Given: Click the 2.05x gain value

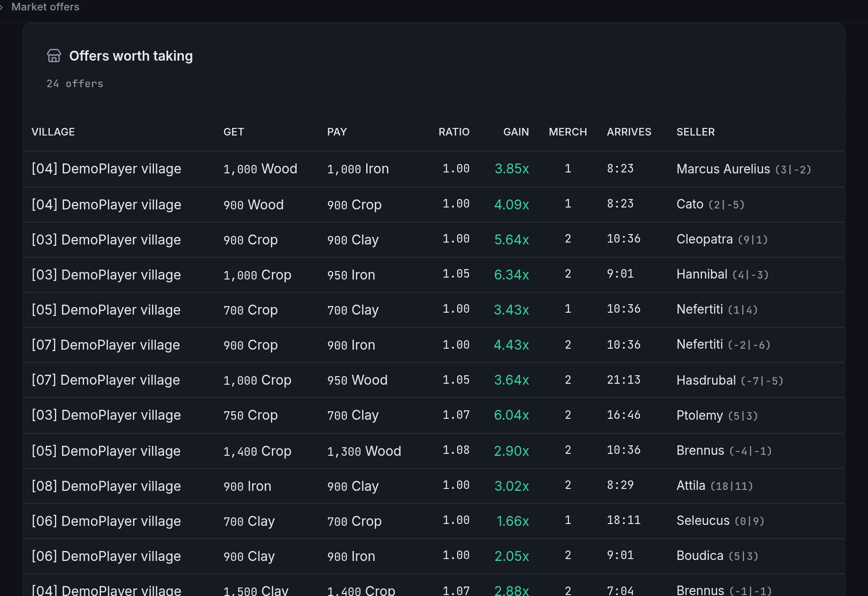Looking at the screenshot, I should (x=512, y=557).
